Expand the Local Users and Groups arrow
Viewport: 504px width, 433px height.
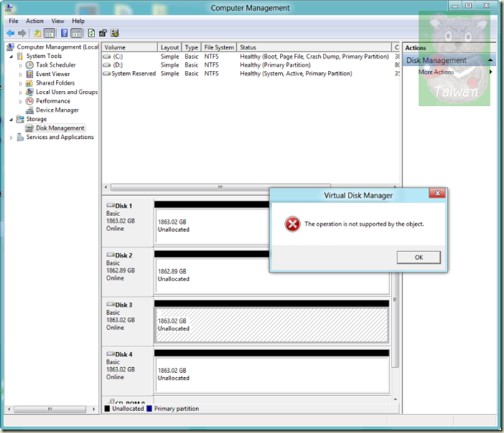point(21,92)
